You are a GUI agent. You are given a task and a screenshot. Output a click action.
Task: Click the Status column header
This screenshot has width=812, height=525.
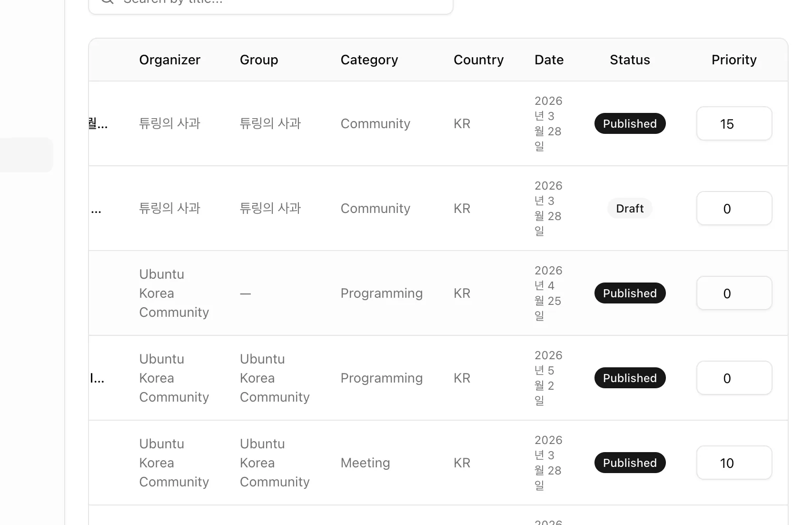pyautogui.click(x=629, y=60)
